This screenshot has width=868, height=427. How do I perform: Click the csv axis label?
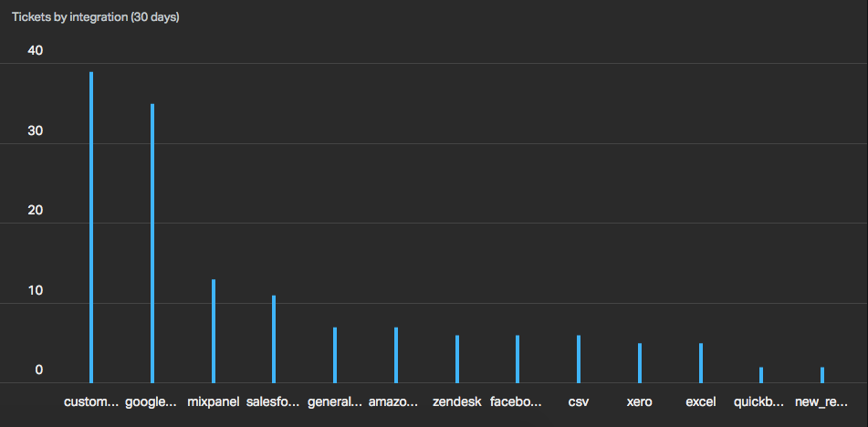(579, 401)
